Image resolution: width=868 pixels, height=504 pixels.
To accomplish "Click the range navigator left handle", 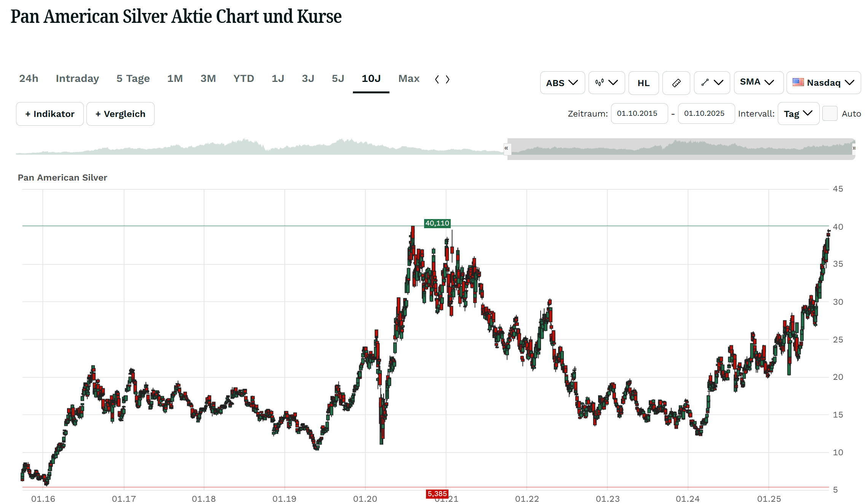I will (x=506, y=148).
